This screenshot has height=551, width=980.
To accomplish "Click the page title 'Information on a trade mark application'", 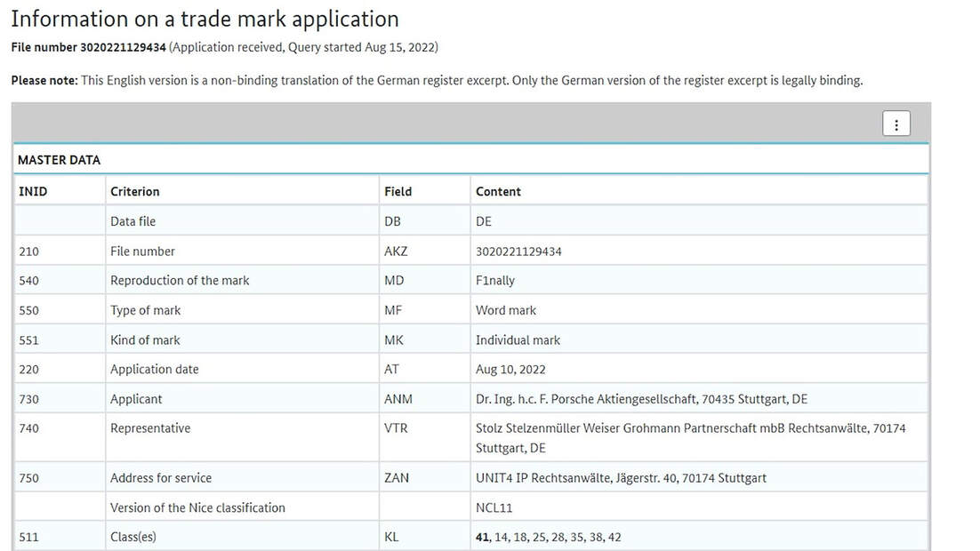I will click(x=205, y=19).
